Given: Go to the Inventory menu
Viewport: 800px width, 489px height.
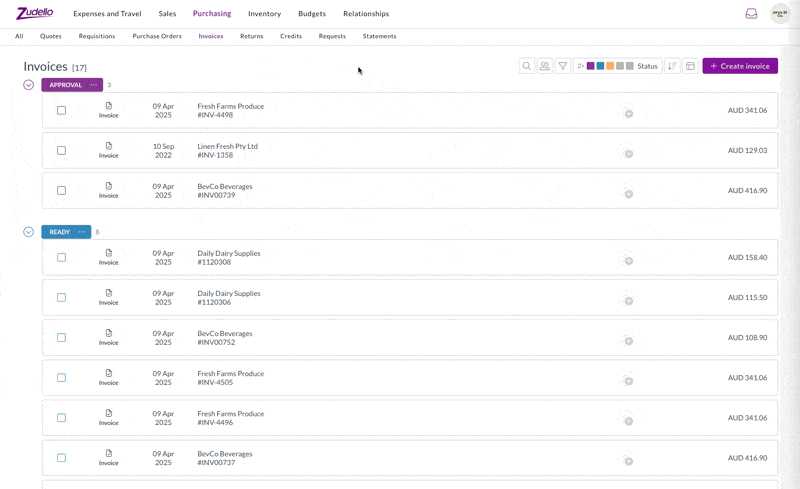Looking at the screenshot, I should (x=264, y=14).
